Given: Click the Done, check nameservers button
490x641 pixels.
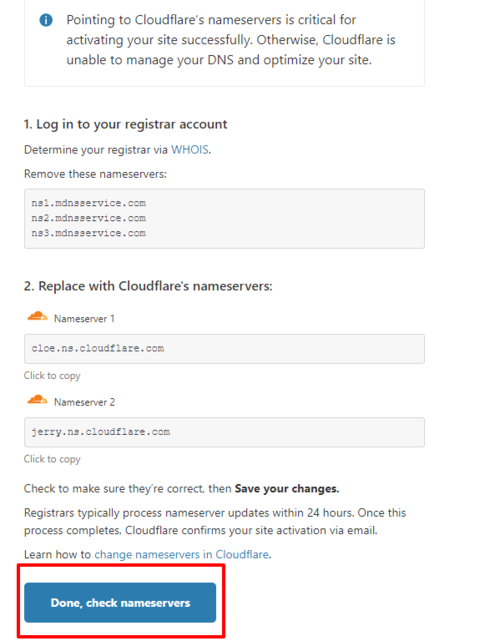Looking at the screenshot, I should tap(120, 603).
